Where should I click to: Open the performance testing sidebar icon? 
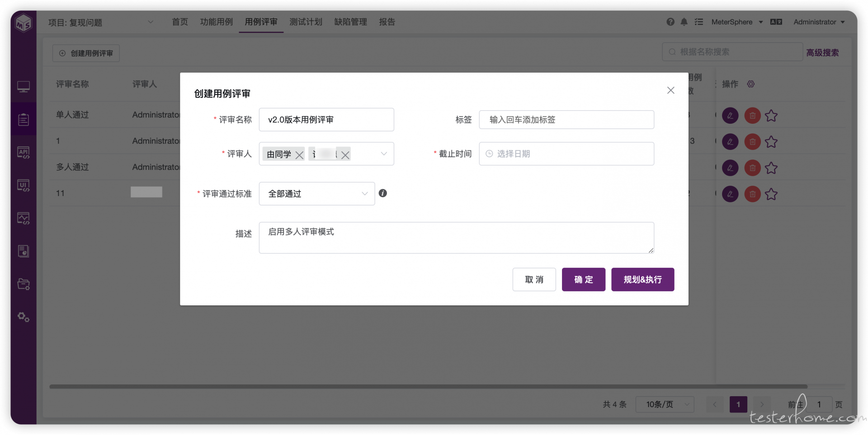point(24,218)
